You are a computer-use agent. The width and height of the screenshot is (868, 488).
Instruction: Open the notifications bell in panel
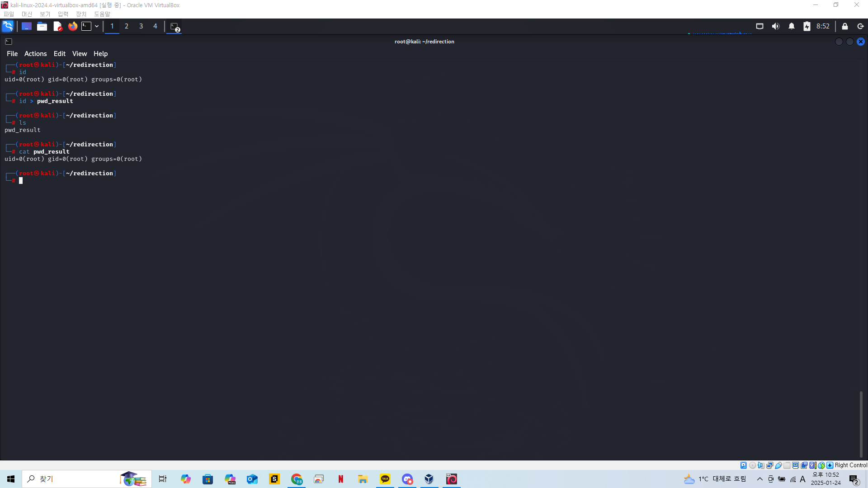(x=791, y=26)
